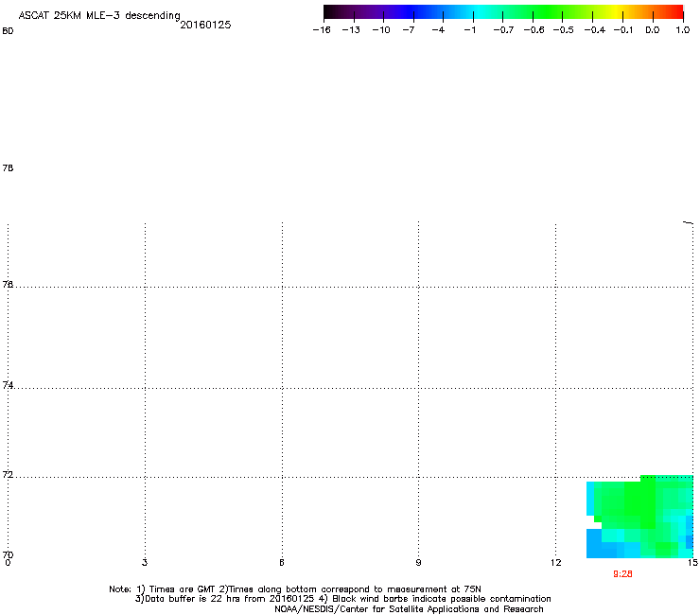This screenshot has height=615, width=700.
Task: Click the colorbar label -4
Action: coord(438,30)
